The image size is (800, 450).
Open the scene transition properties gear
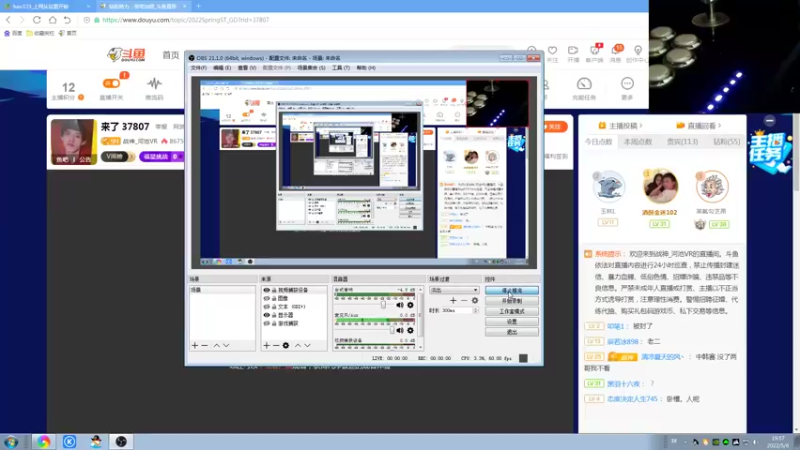pos(475,301)
